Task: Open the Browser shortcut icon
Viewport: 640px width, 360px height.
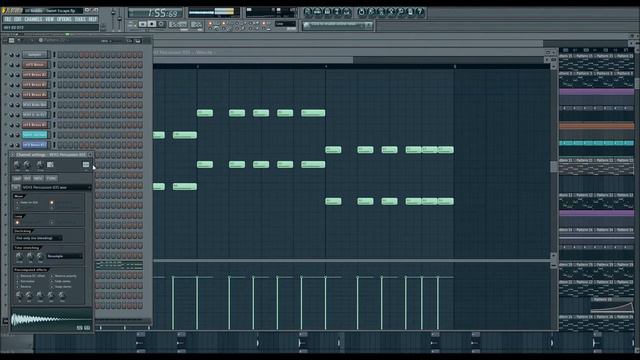Action: (x=337, y=12)
